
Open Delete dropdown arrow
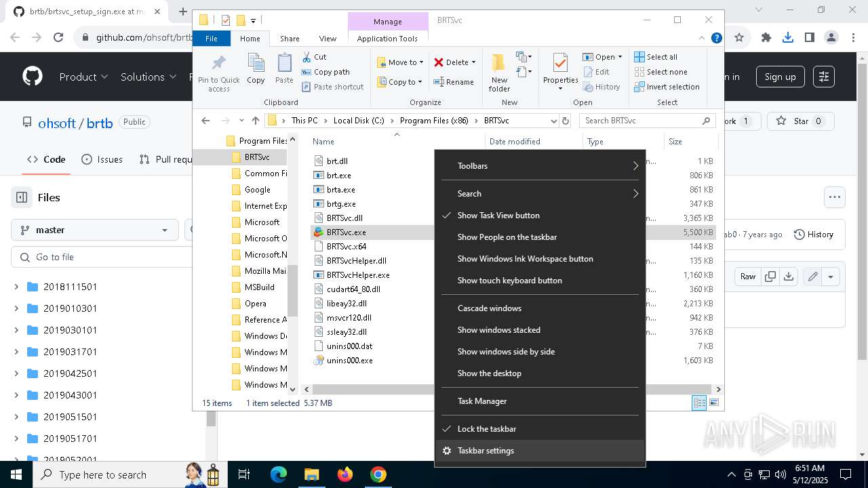click(x=473, y=62)
